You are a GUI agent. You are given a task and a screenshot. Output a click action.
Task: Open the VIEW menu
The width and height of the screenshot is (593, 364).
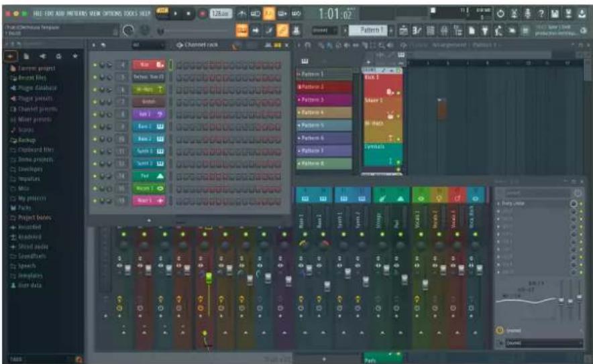click(x=95, y=13)
